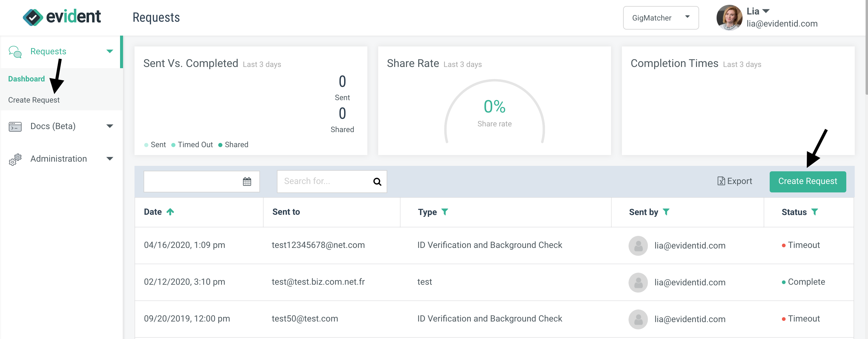Click the Administration gears icon
The height and width of the screenshot is (339, 868).
(15, 159)
